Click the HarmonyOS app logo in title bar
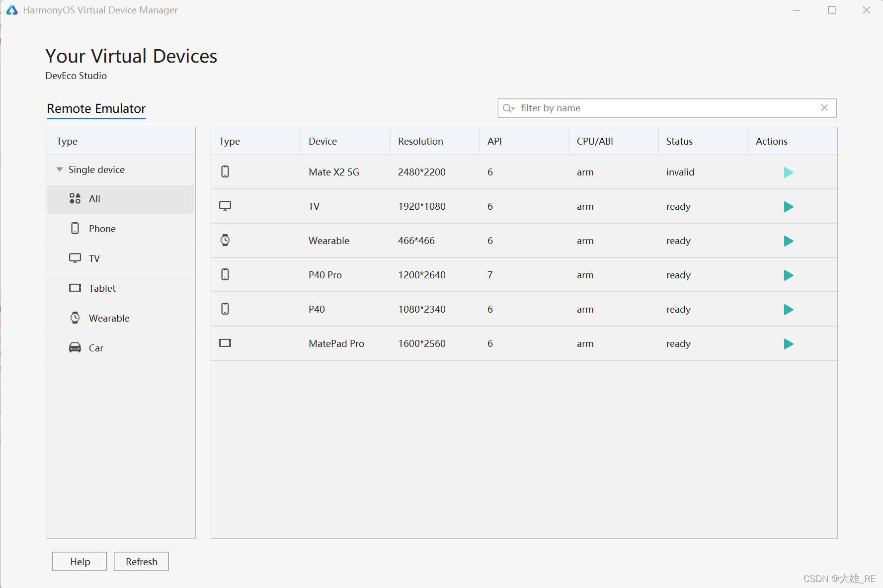This screenshot has width=883, height=588. [x=12, y=10]
